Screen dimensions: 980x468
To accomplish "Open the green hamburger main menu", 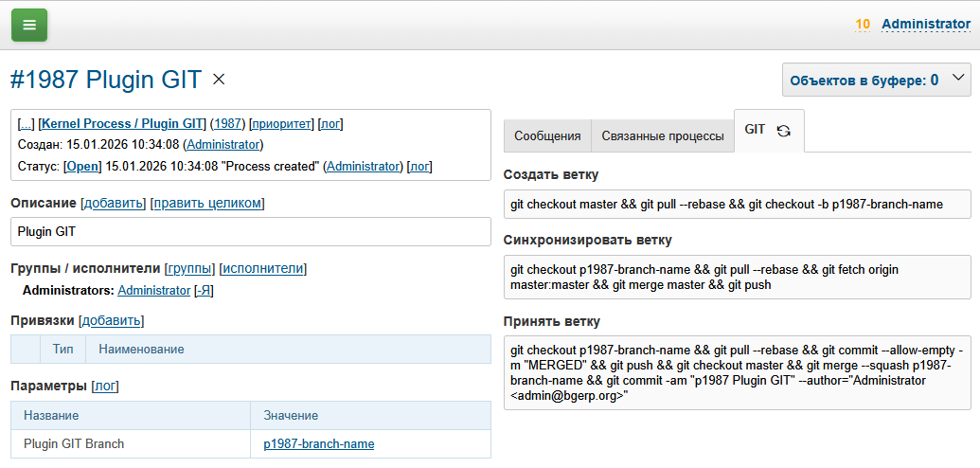I will [x=29, y=25].
